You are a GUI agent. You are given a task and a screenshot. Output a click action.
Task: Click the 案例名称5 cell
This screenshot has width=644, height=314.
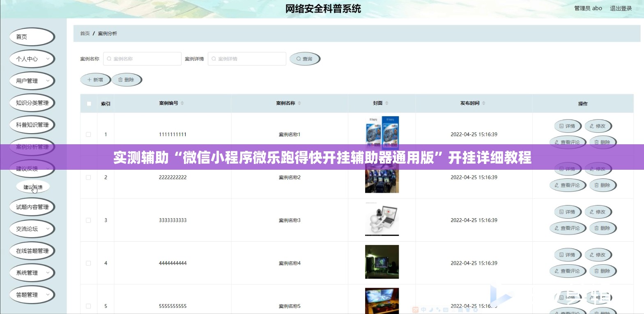tap(290, 306)
